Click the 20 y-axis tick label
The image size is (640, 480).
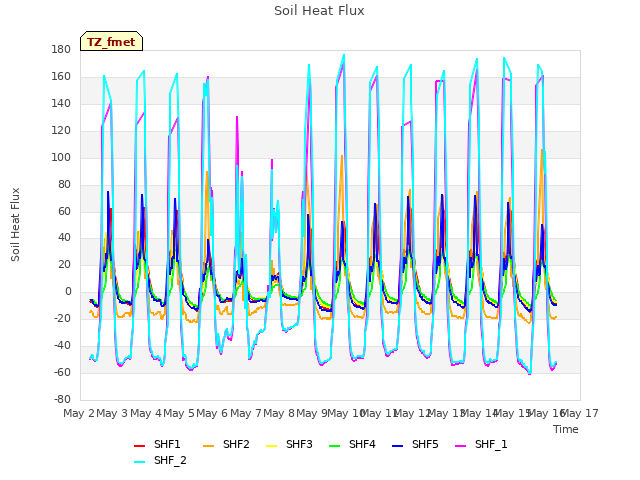point(64,264)
